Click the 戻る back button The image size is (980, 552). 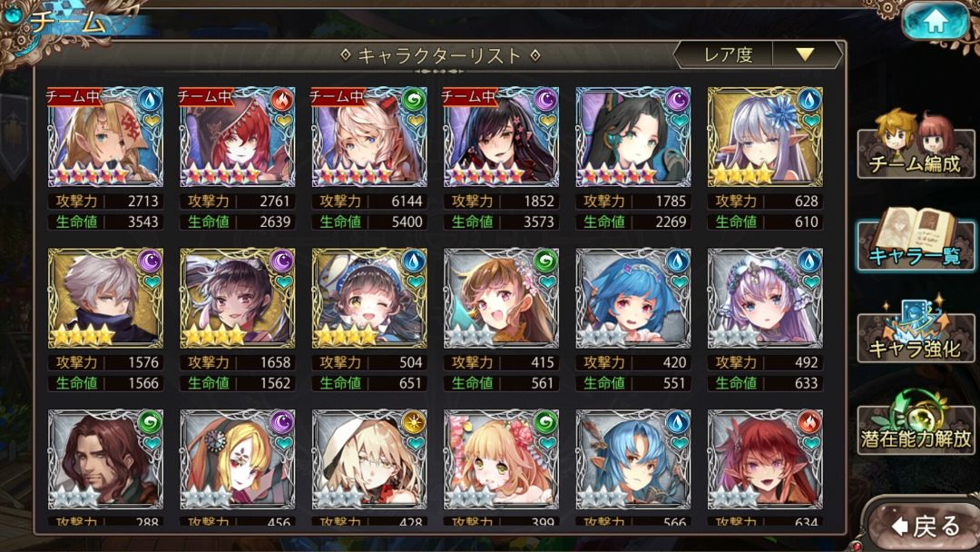click(926, 526)
